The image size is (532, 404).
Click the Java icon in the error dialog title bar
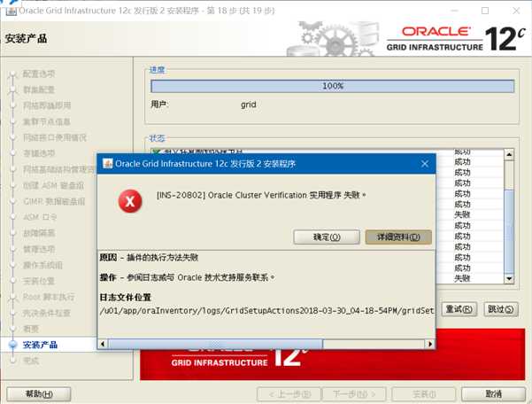coord(108,164)
